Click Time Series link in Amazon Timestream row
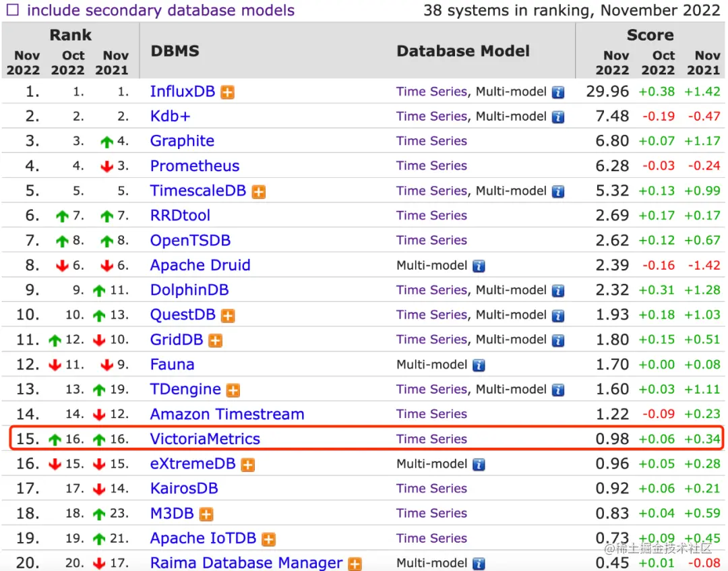 (x=431, y=414)
